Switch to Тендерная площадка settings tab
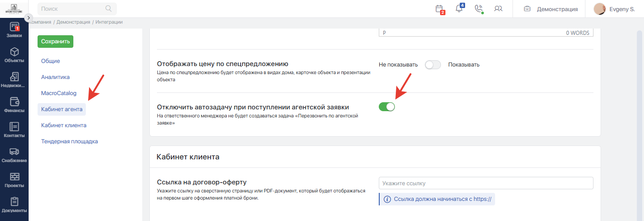The height and width of the screenshot is (221, 644). coord(69,142)
